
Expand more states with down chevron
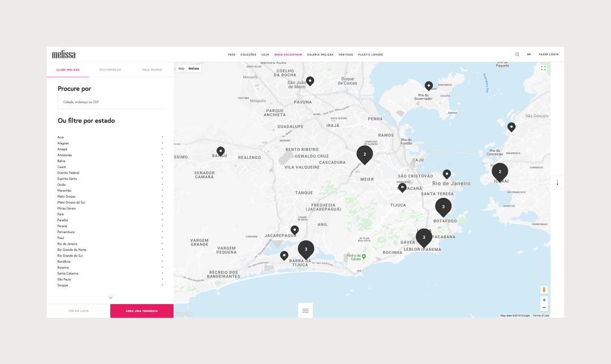pyautogui.click(x=110, y=298)
